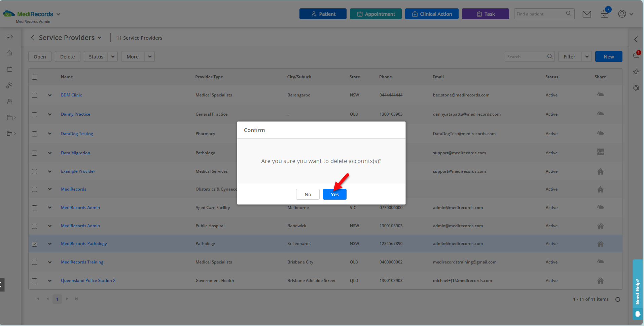Click the list search magnifier icon

(x=550, y=56)
